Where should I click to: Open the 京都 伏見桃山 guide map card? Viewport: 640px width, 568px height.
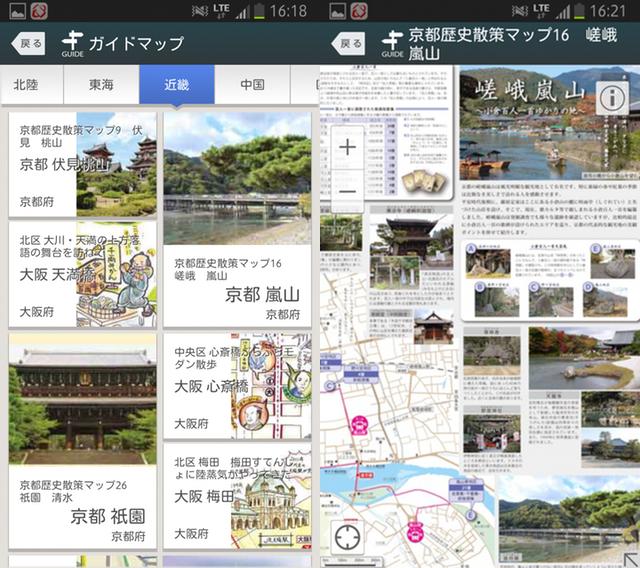[x=82, y=164]
